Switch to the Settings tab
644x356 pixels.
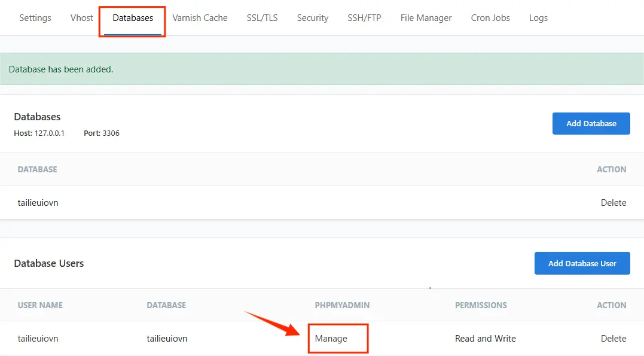pyautogui.click(x=35, y=18)
